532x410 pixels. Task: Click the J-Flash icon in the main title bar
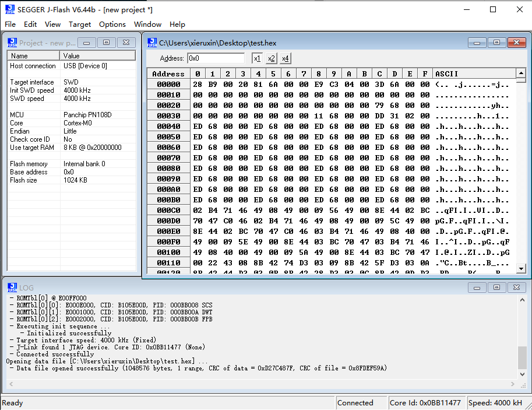(10, 9)
